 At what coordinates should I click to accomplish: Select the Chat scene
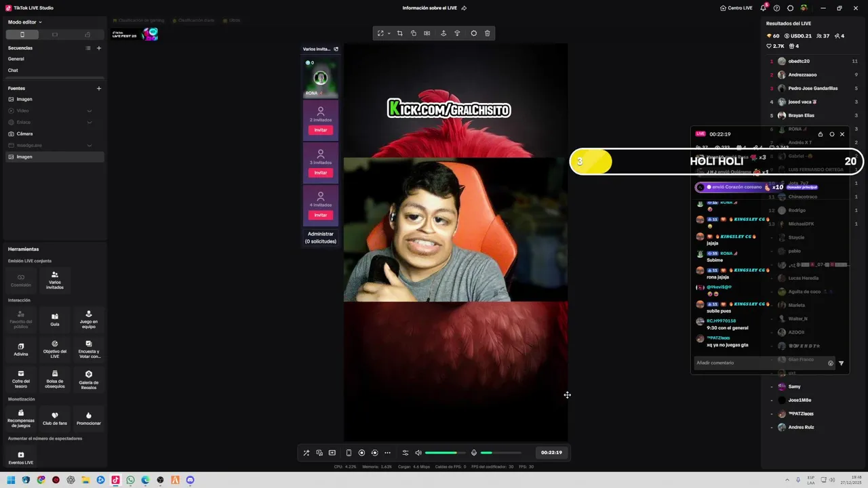[x=54, y=70]
